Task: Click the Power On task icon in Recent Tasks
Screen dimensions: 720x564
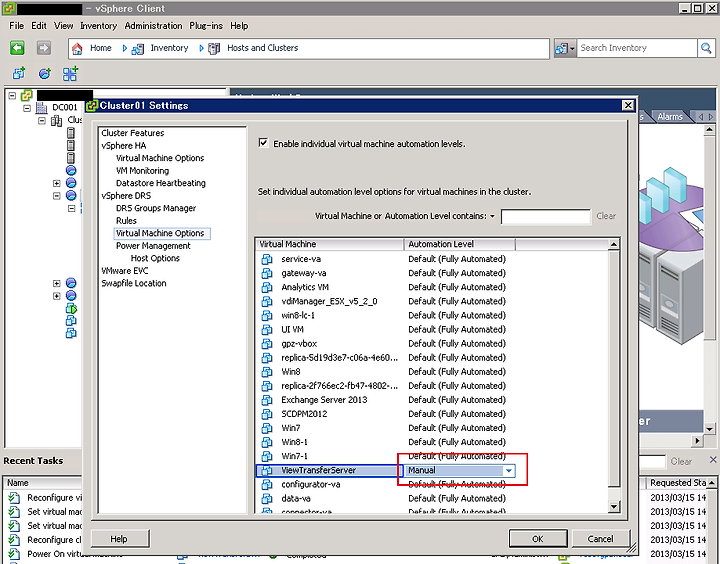Action: [14, 554]
